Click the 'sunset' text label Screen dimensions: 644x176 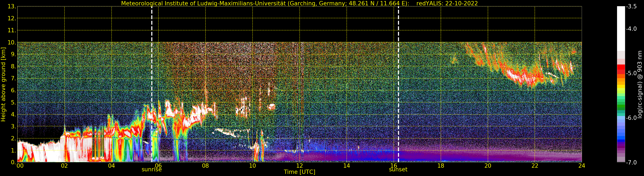pos(398,170)
